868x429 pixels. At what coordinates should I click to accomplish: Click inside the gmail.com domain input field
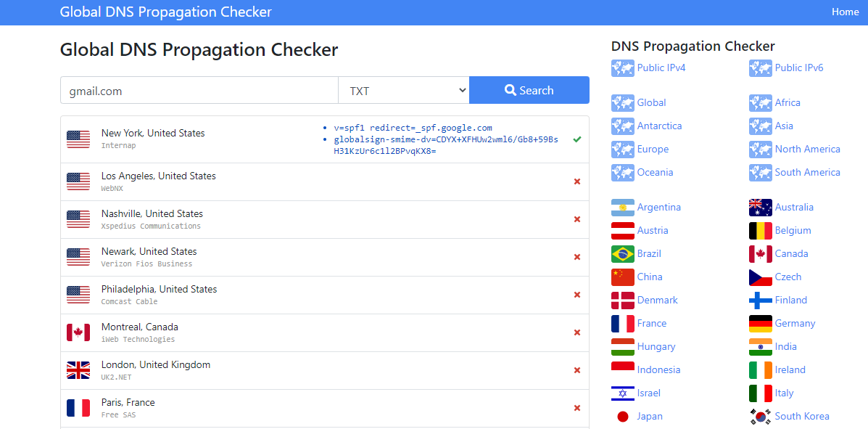(x=199, y=90)
